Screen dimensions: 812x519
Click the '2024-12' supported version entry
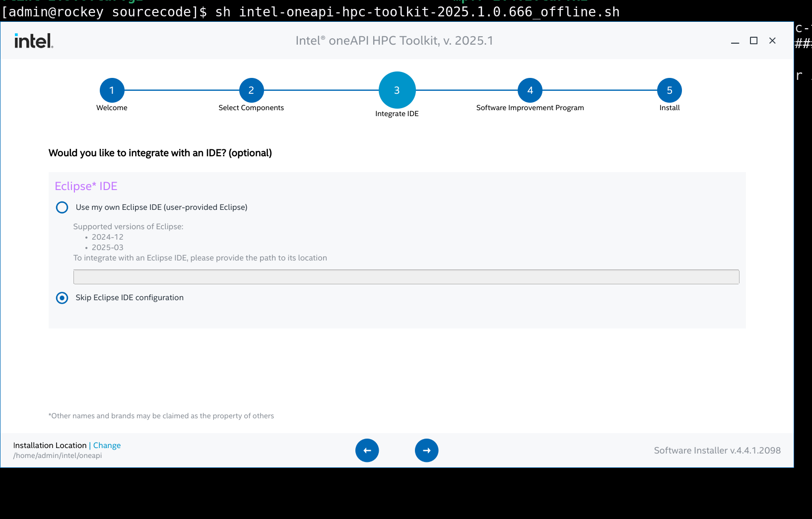click(108, 237)
